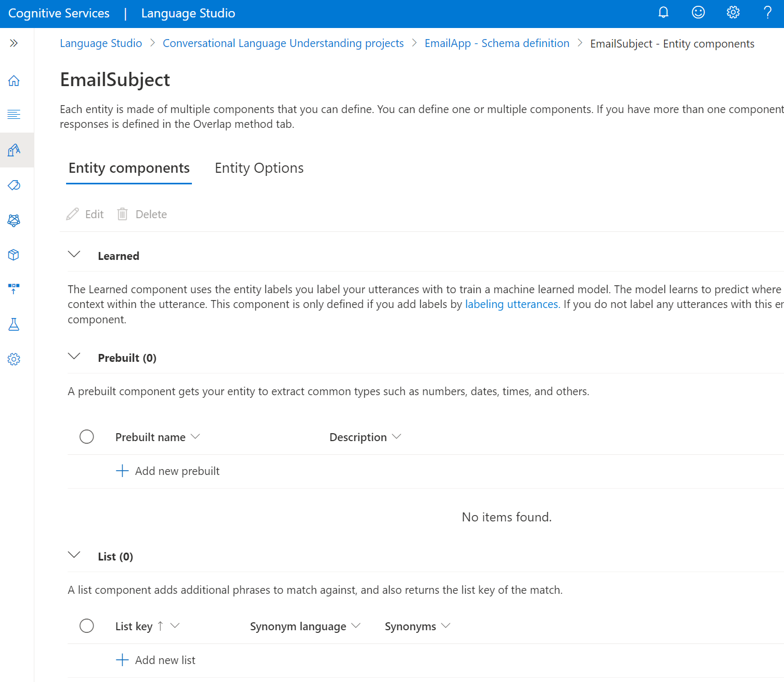The height and width of the screenshot is (682, 784).
Task: Open the smiley feedback icon
Action: point(698,13)
